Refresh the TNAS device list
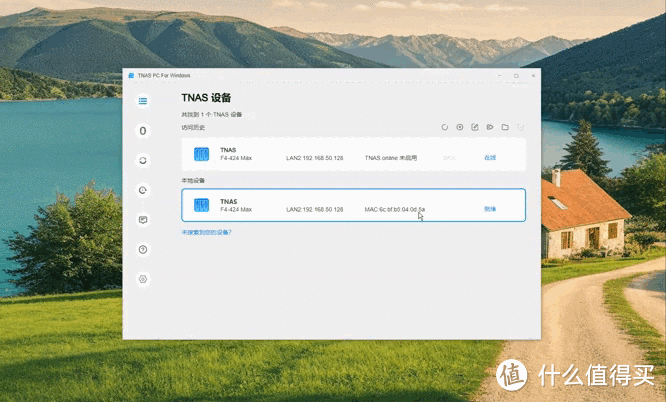This screenshot has height=402, width=666. tap(445, 127)
